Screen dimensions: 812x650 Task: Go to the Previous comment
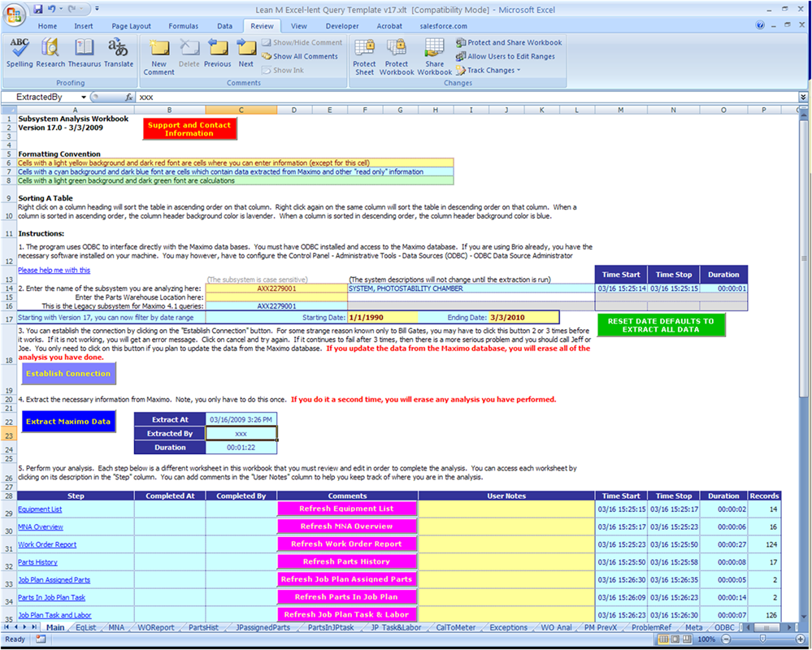click(x=218, y=54)
